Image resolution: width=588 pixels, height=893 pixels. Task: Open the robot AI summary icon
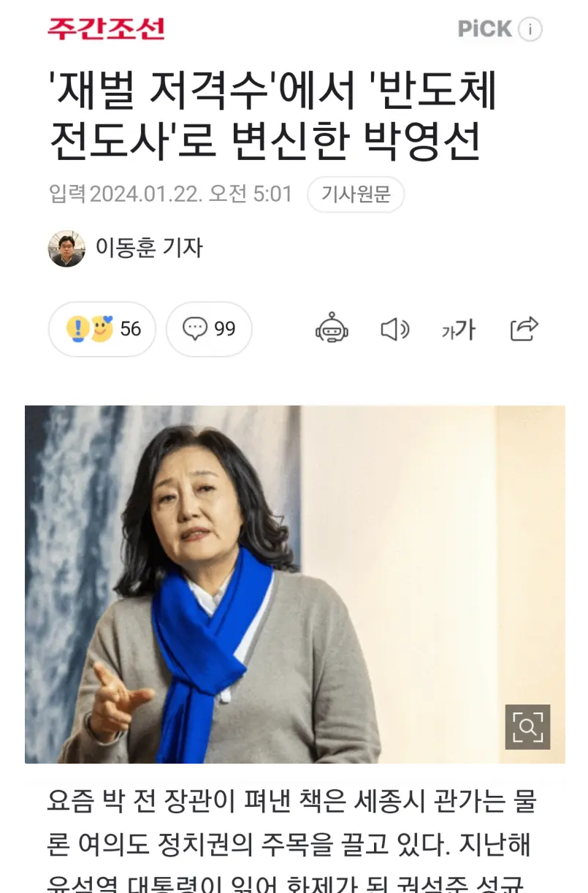[332, 329]
